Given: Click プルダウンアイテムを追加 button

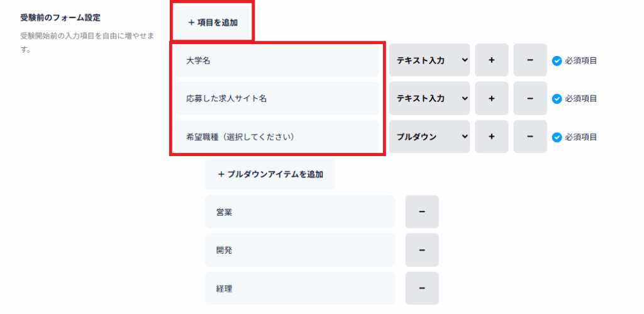Looking at the screenshot, I should (270, 174).
